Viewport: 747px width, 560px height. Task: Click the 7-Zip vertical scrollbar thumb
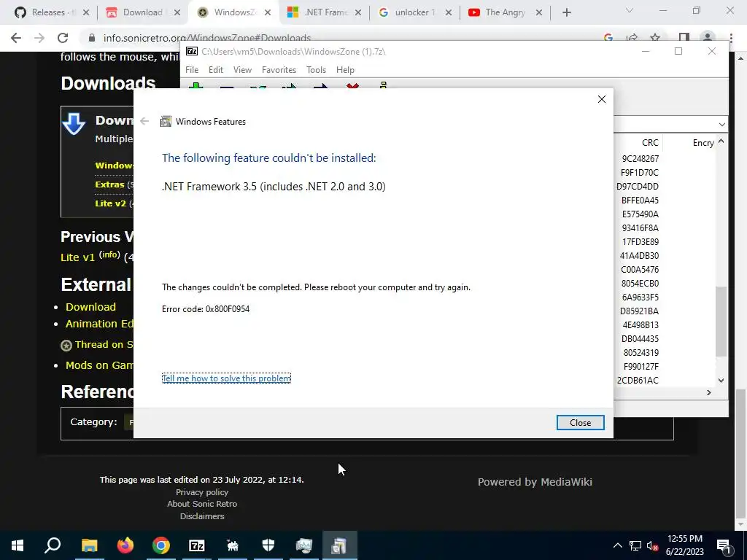pyautogui.click(x=721, y=322)
